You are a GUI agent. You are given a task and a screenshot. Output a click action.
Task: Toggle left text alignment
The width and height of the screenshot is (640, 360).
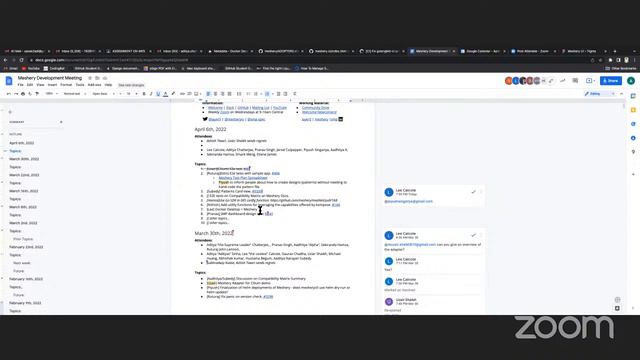[x=208, y=94]
